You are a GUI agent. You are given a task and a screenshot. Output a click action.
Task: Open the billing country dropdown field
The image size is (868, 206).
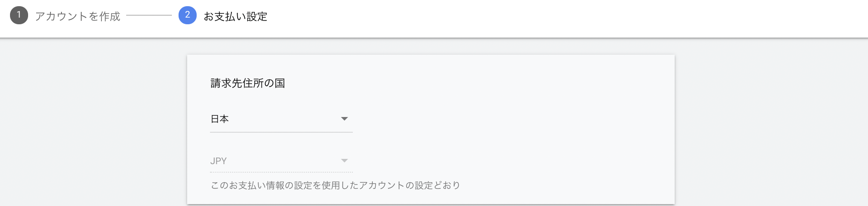click(x=281, y=119)
